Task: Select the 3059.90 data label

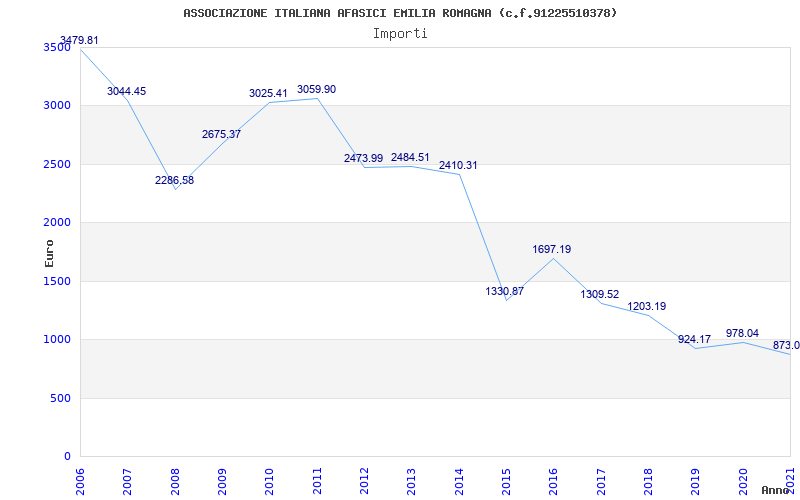Action: tap(316, 89)
